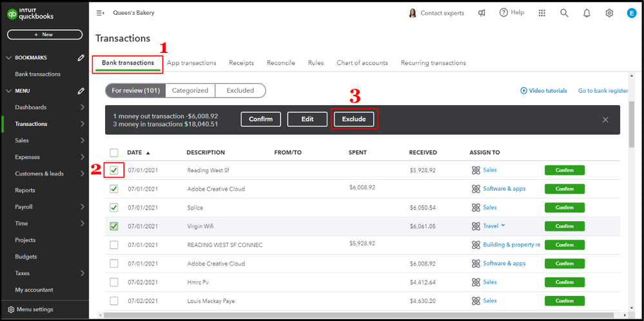
Task: Expand the Customers & leads submenu arrow
Action: point(83,173)
